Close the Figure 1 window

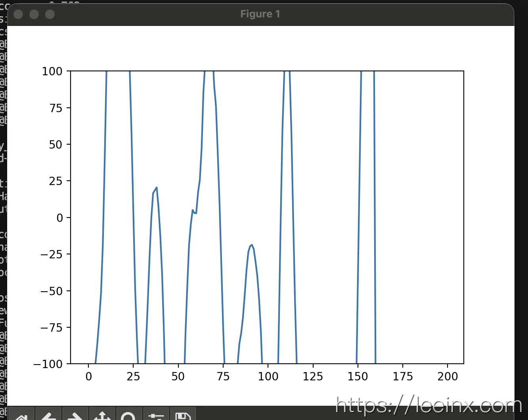(x=18, y=14)
